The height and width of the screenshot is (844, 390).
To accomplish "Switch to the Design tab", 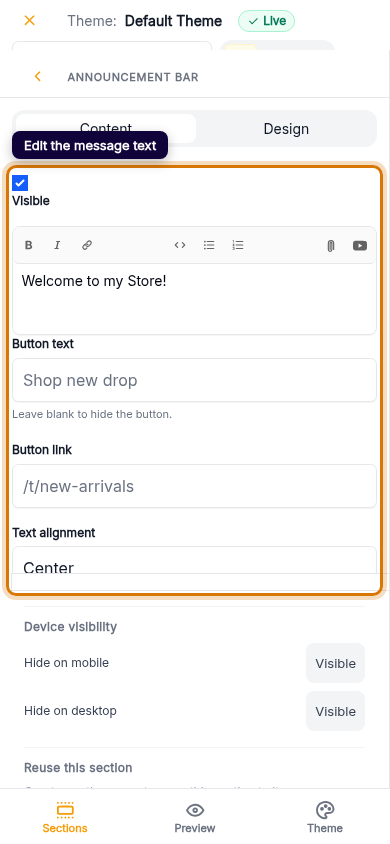I will coord(286,129).
